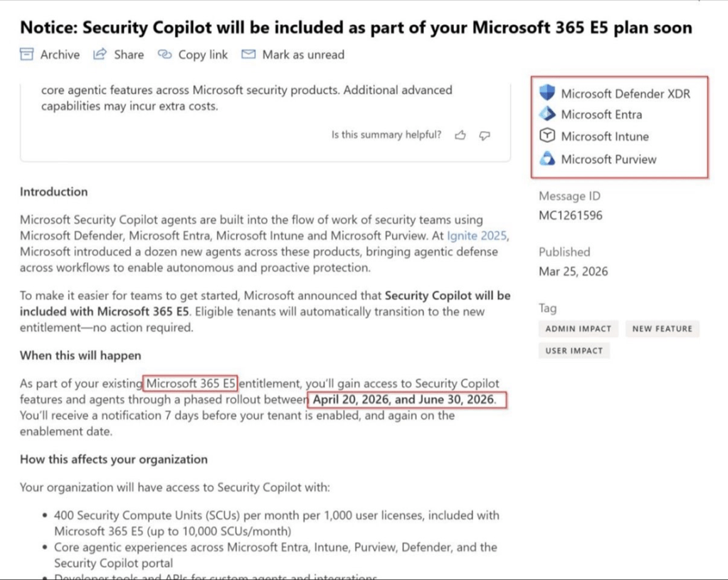Click the Archive icon

27,55
